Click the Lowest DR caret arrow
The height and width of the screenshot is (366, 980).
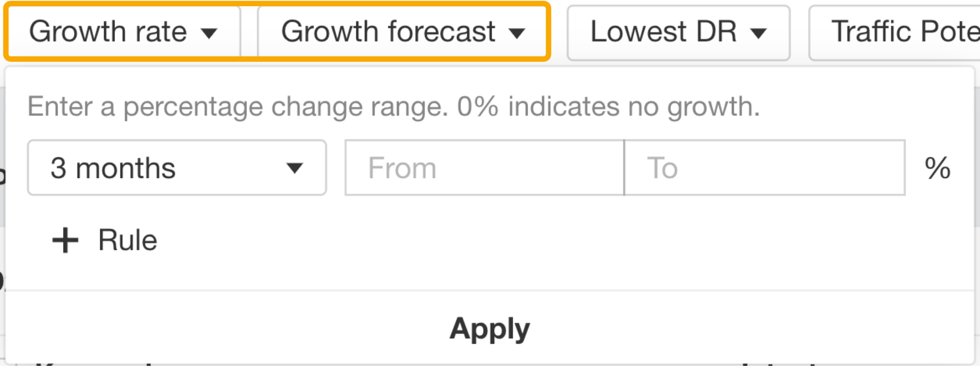pyautogui.click(x=758, y=33)
